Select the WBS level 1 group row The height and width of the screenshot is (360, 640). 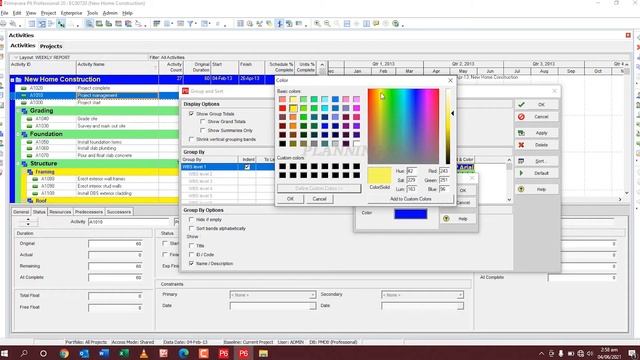(x=228, y=167)
